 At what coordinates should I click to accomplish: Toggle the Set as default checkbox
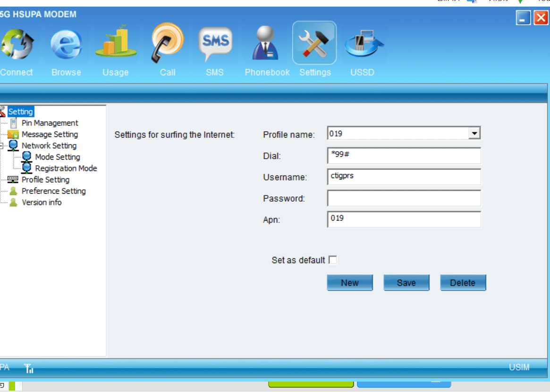point(332,260)
